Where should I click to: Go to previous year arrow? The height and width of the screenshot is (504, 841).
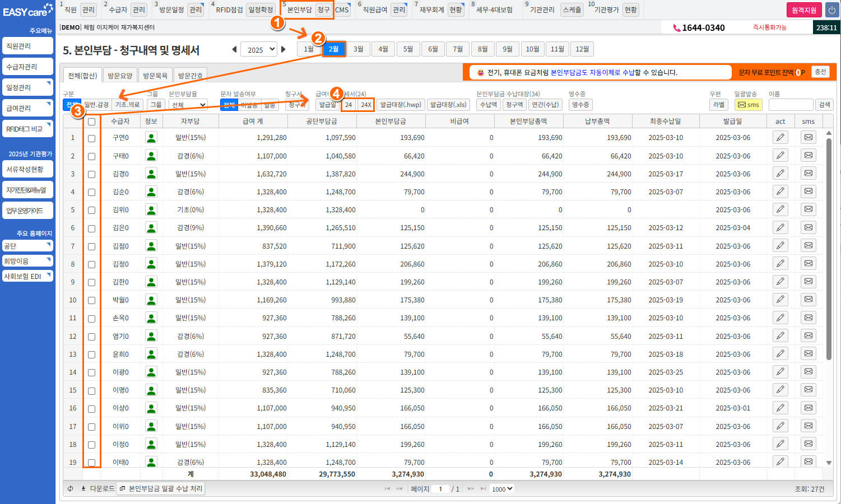(x=234, y=49)
